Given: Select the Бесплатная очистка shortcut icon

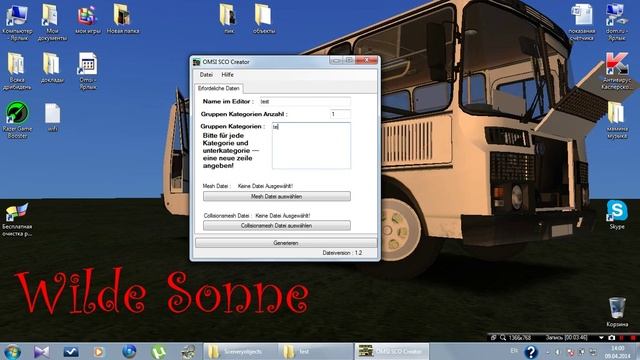Looking at the screenshot, I should [x=17, y=220].
